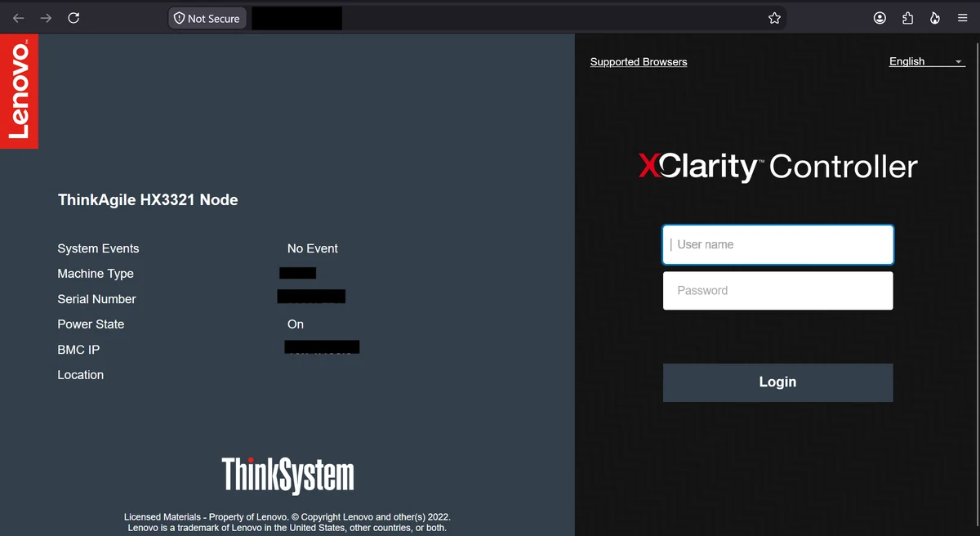Click the XClarity Controller logo
Screen dimensions: 980x536
(x=777, y=166)
